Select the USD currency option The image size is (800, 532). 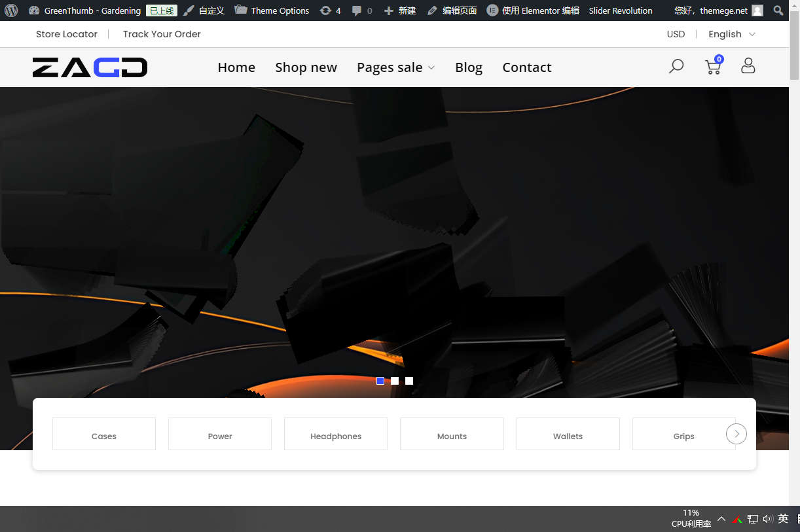tap(676, 34)
